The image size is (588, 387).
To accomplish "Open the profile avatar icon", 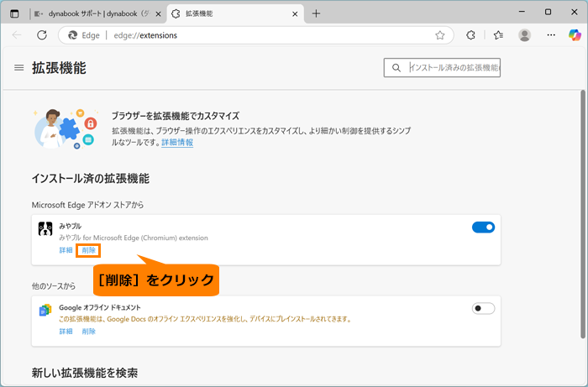I will (525, 35).
